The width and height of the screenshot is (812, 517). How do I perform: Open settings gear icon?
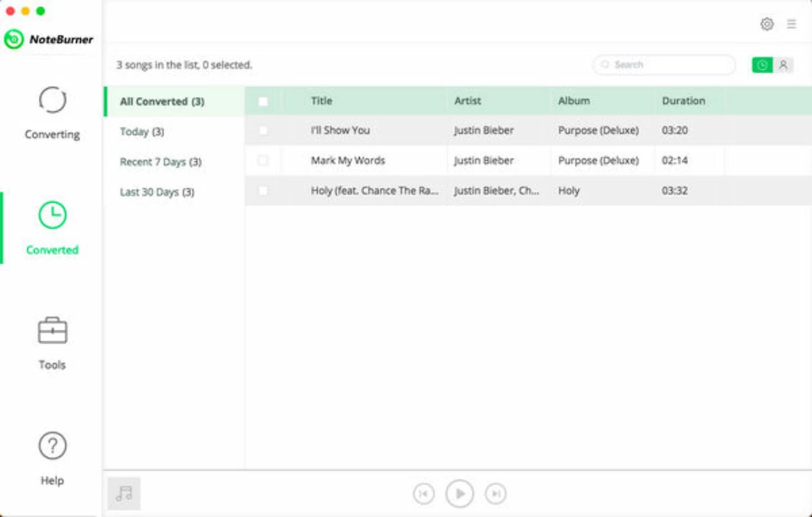coord(767,24)
